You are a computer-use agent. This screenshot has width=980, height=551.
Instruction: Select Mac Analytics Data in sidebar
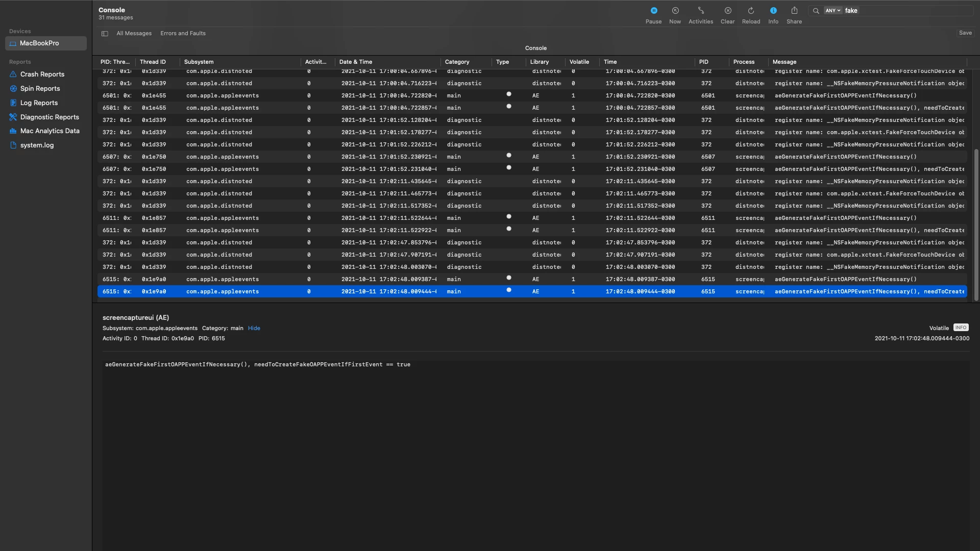[50, 131]
